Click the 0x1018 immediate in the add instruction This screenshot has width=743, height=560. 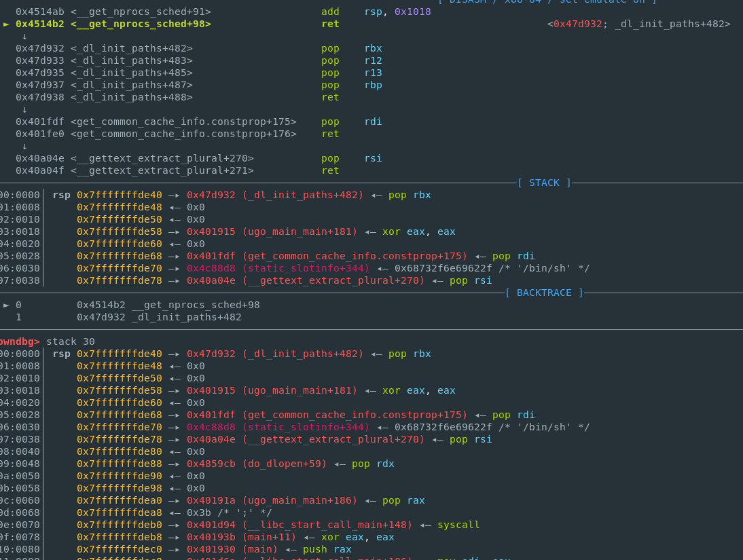point(412,12)
